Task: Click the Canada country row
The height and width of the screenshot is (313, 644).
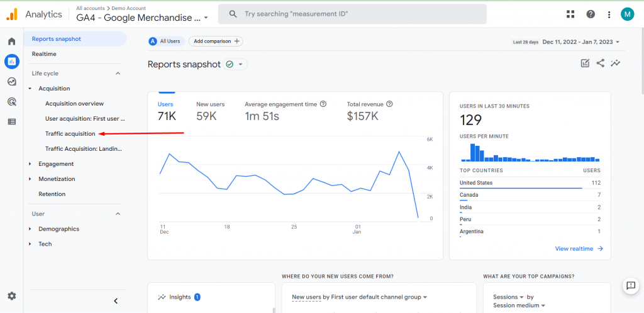Action: (530, 195)
